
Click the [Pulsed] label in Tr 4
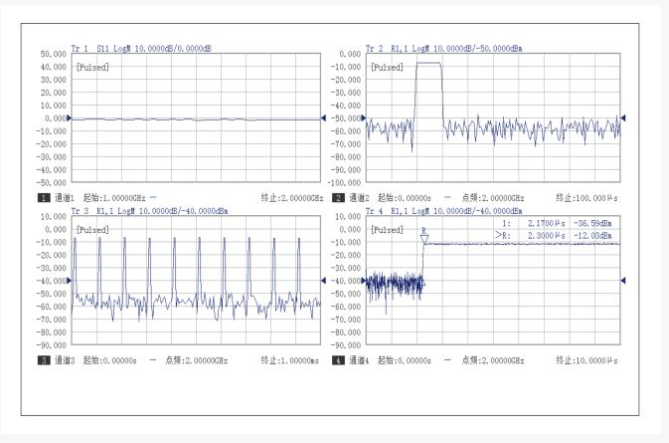pos(387,230)
